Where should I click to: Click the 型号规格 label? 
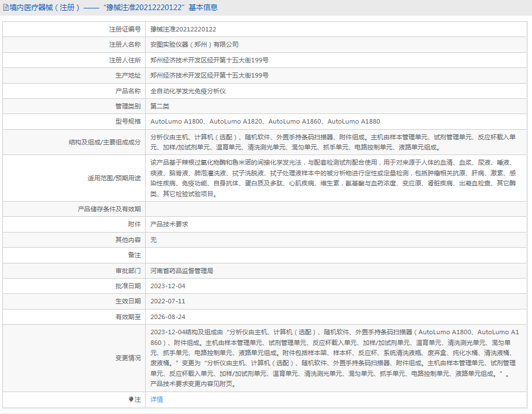(x=128, y=121)
